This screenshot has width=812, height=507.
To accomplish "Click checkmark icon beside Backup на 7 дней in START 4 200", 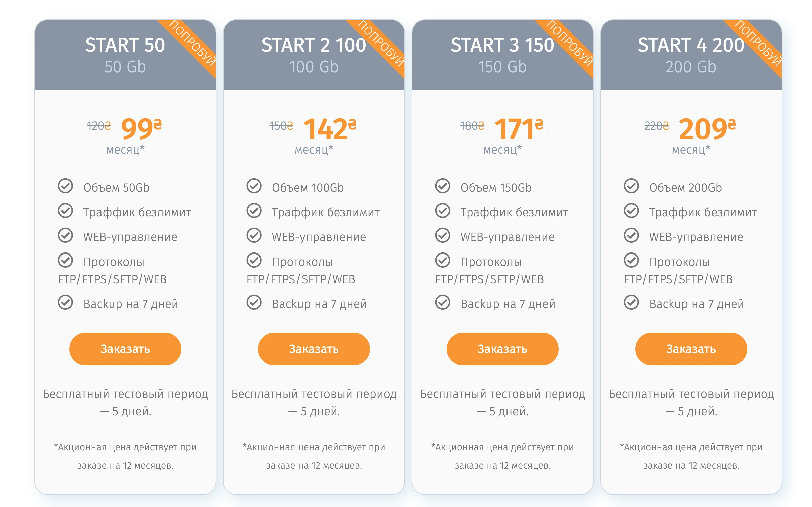I will 631,302.
